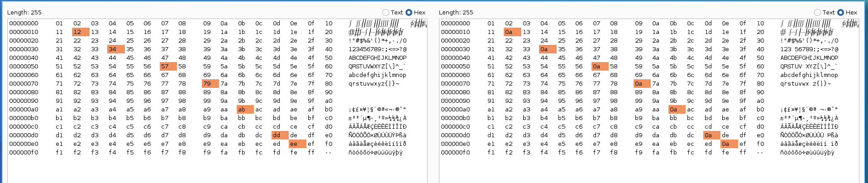Select '123 56789:;<=>?@' text in right pane
This screenshot has width=868, height=183.
click(x=809, y=49)
